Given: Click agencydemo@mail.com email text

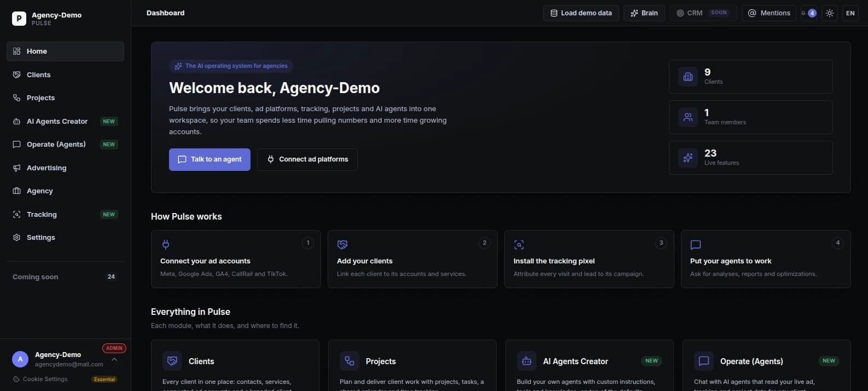Looking at the screenshot, I should tap(69, 364).
